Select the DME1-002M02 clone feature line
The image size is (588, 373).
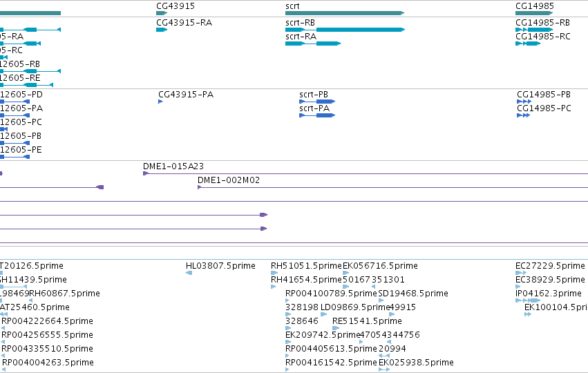pyautogui.click(x=392, y=187)
